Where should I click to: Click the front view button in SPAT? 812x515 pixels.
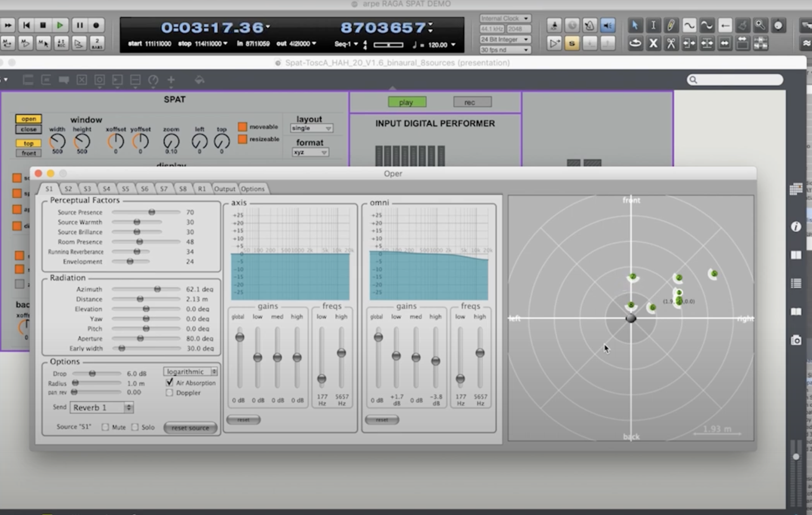coord(28,153)
